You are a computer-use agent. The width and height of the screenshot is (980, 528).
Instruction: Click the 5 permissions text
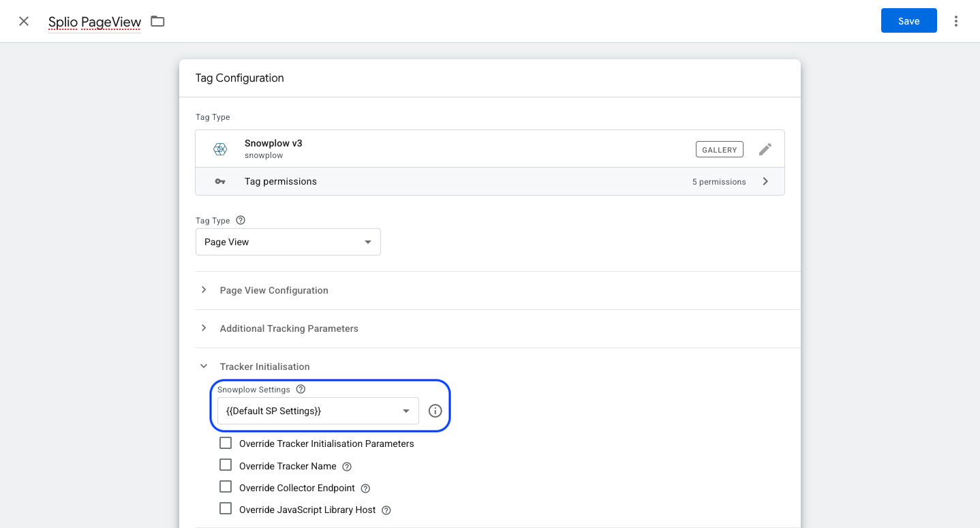point(719,182)
